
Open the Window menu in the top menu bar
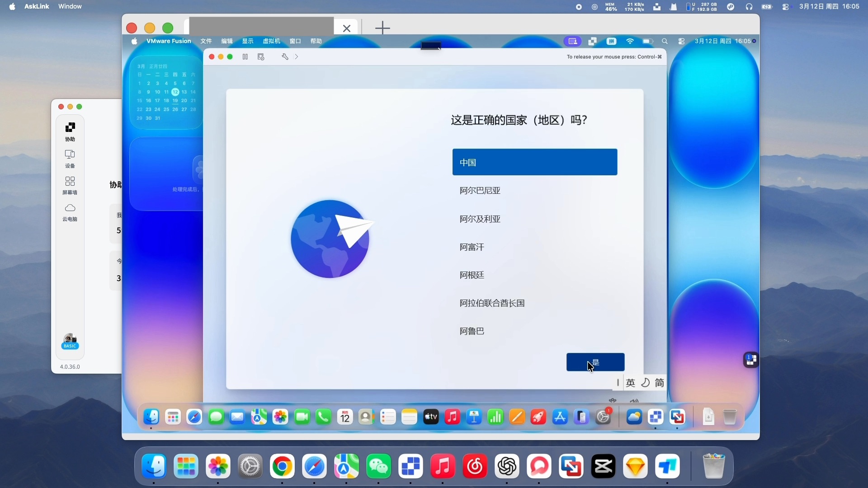tap(70, 6)
